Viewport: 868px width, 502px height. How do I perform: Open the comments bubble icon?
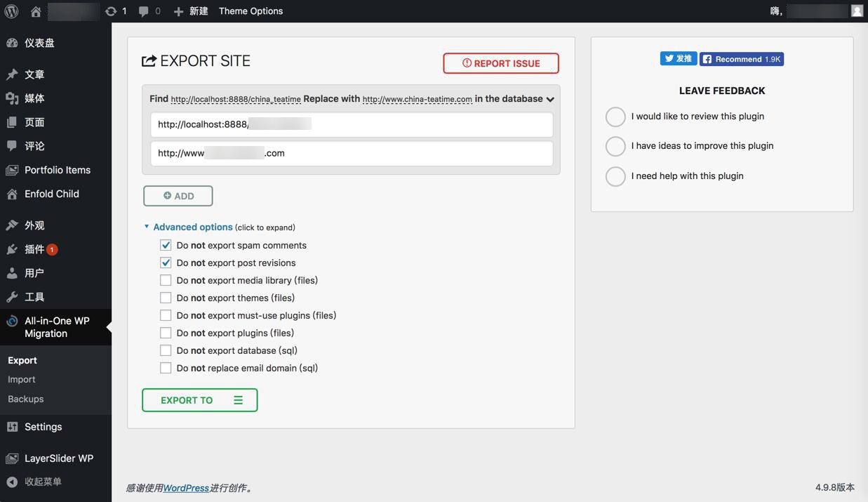click(144, 11)
